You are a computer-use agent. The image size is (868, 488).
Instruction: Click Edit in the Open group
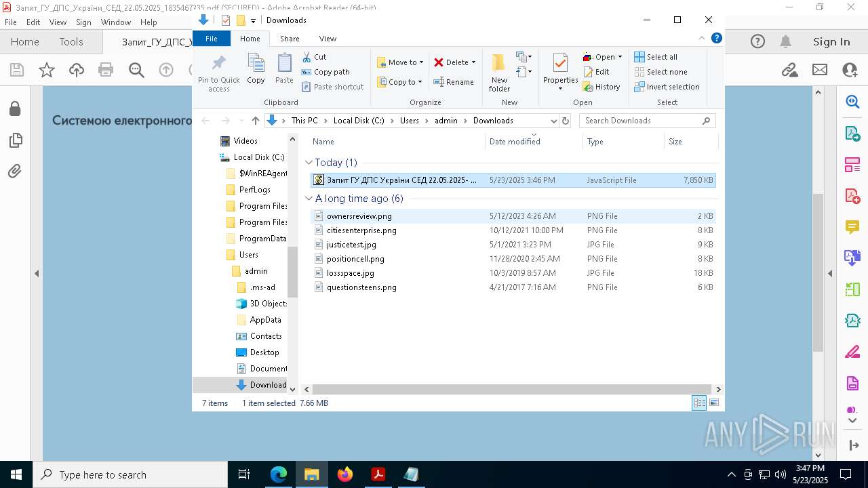pyautogui.click(x=596, y=72)
